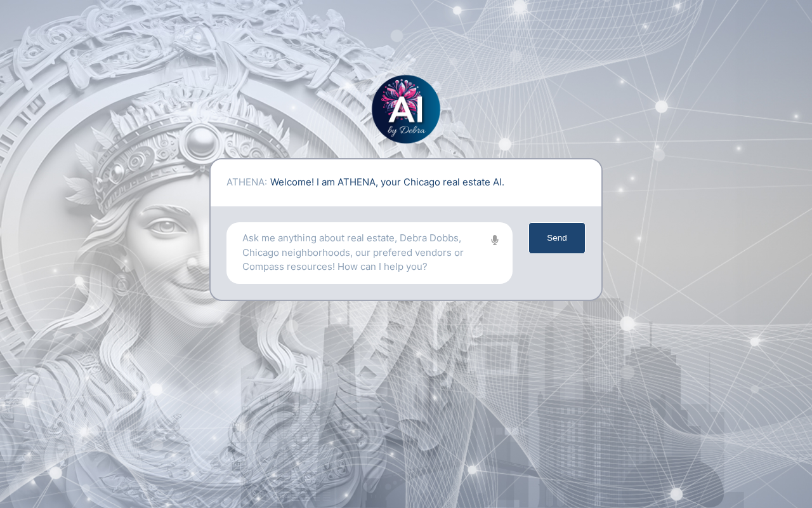The height and width of the screenshot is (508, 812).
Task: Click the placeholder text mentioning Compass resources
Action: (334, 267)
